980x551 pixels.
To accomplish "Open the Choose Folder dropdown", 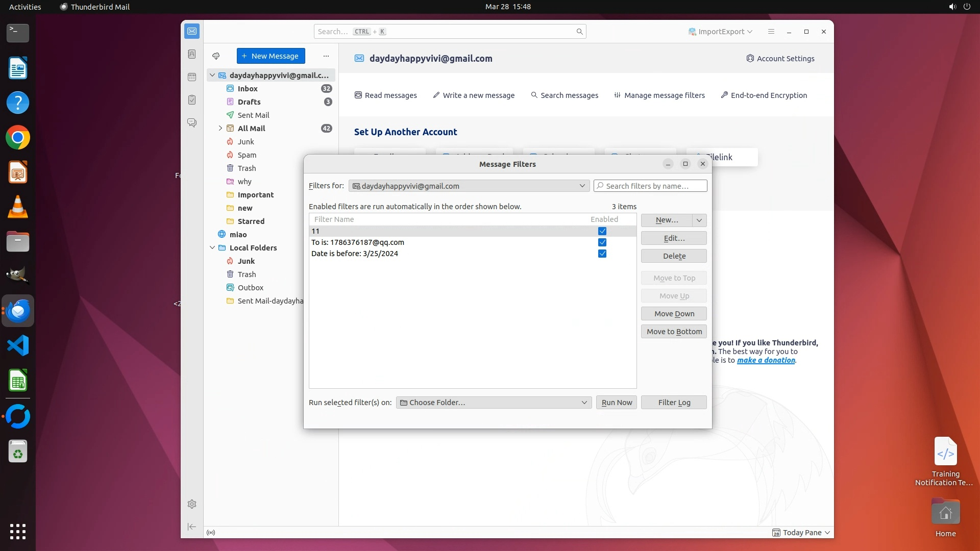I will 494,403.
